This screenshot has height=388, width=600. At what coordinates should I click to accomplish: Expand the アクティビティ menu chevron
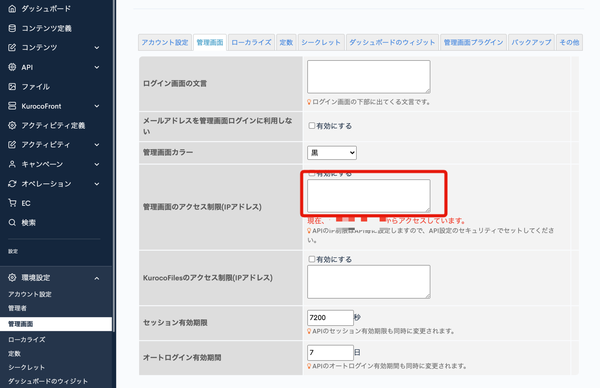click(x=97, y=145)
